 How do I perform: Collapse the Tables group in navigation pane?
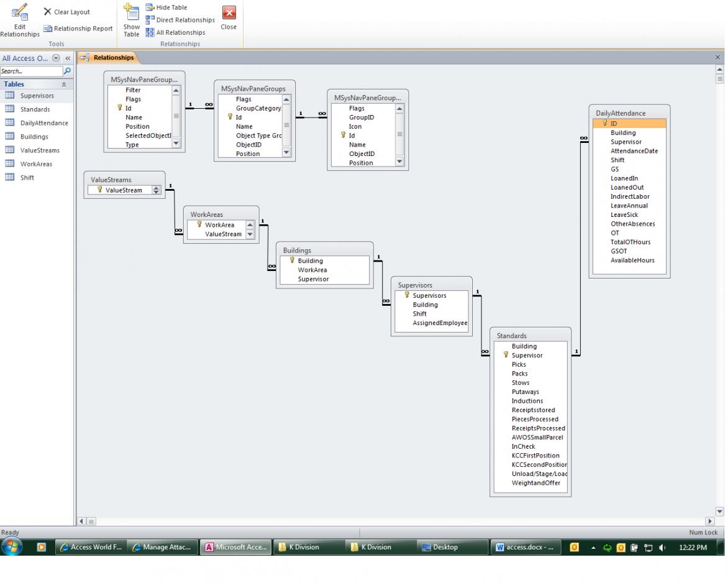coord(63,84)
